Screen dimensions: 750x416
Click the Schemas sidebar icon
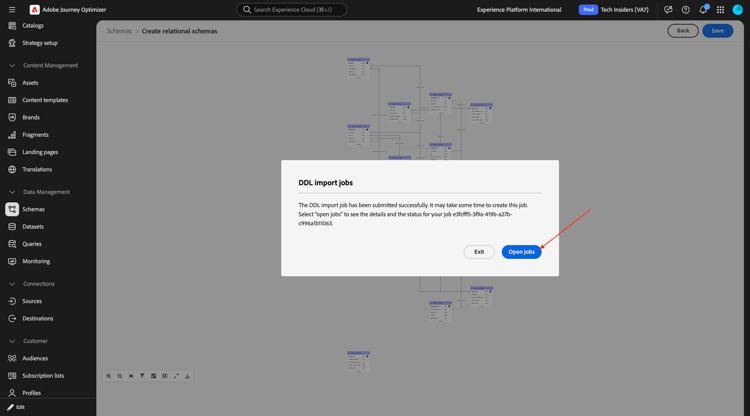point(12,209)
